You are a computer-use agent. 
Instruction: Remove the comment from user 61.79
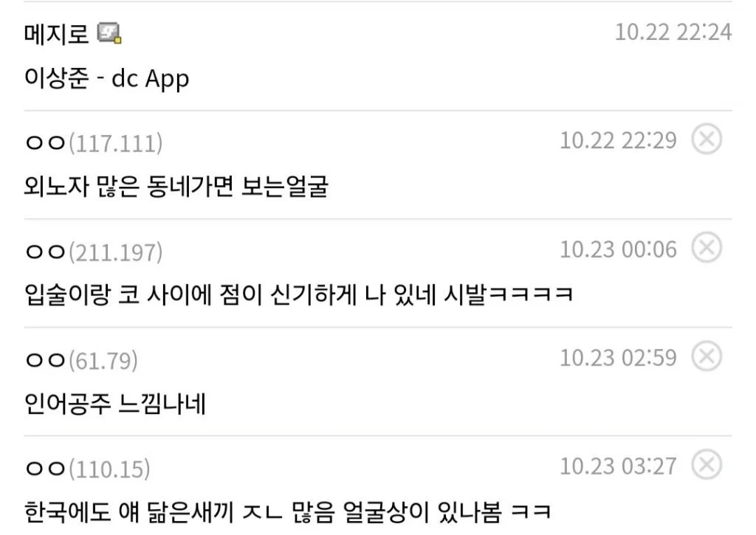pyautogui.click(x=707, y=356)
